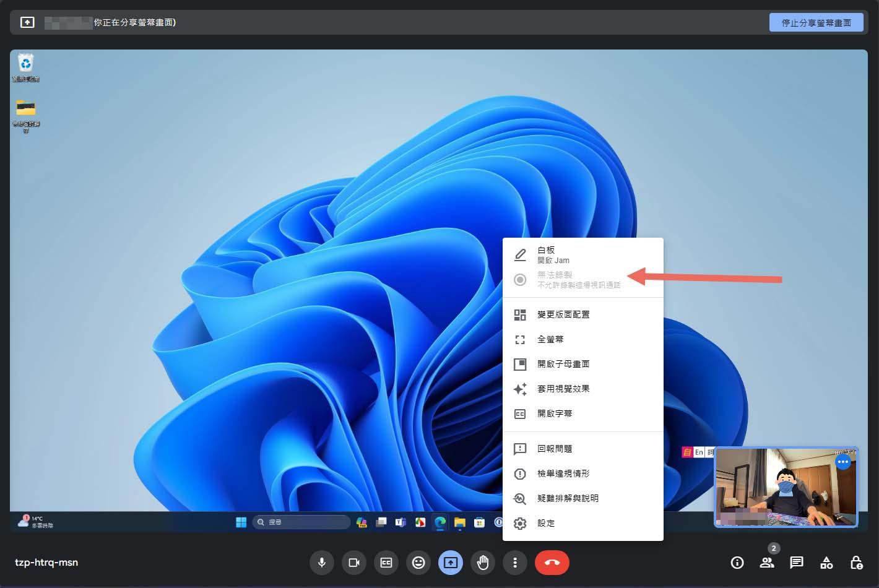Open meeting details info icon
The image size is (879, 588).
(737, 563)
